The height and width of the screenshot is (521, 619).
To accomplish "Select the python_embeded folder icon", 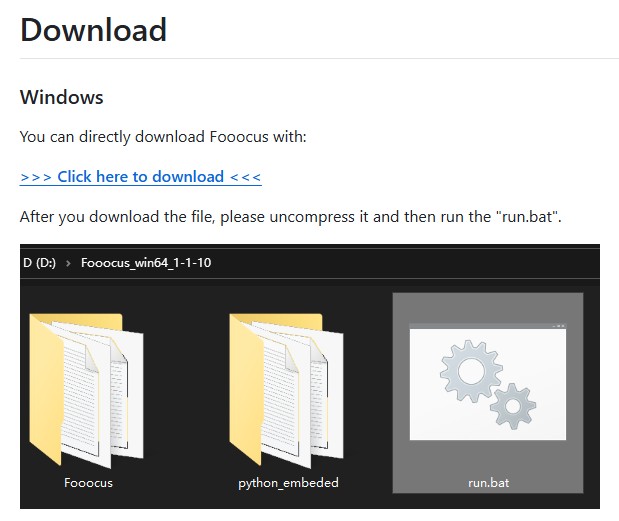I will tap(287, 390).
